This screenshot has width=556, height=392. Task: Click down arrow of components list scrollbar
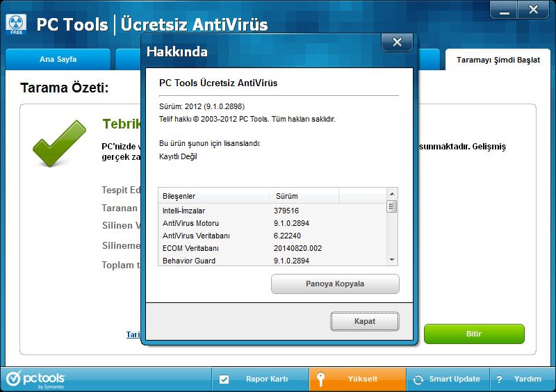pyautogui.click(x=392, y=260)
